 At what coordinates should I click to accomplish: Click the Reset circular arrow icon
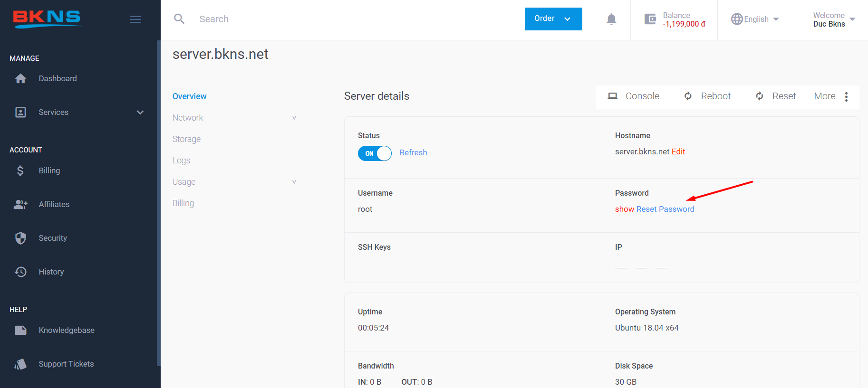pos(760,96)
